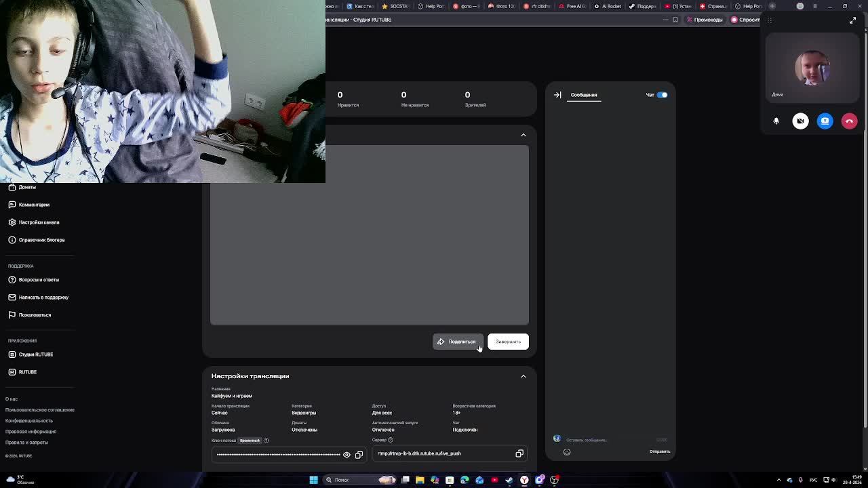Open emoji picker in chat
The height and width of the screenshot is (488, 868).
point(567,452)
